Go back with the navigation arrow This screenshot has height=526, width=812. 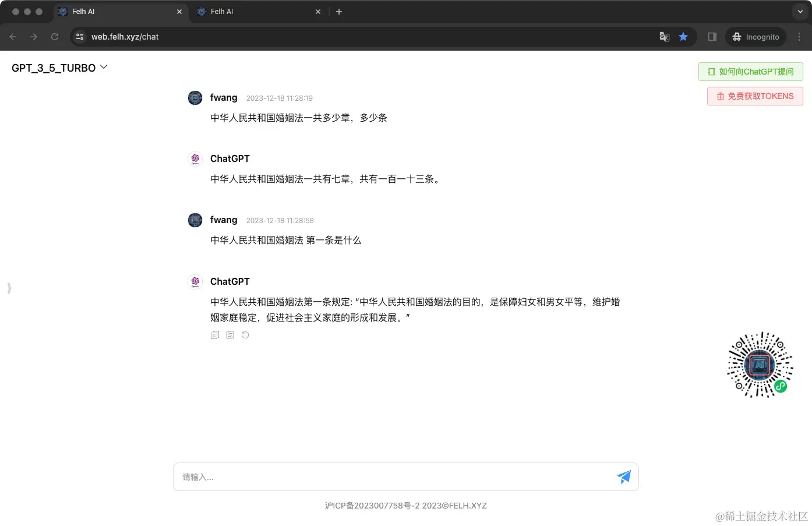click(x=13, y=37)
